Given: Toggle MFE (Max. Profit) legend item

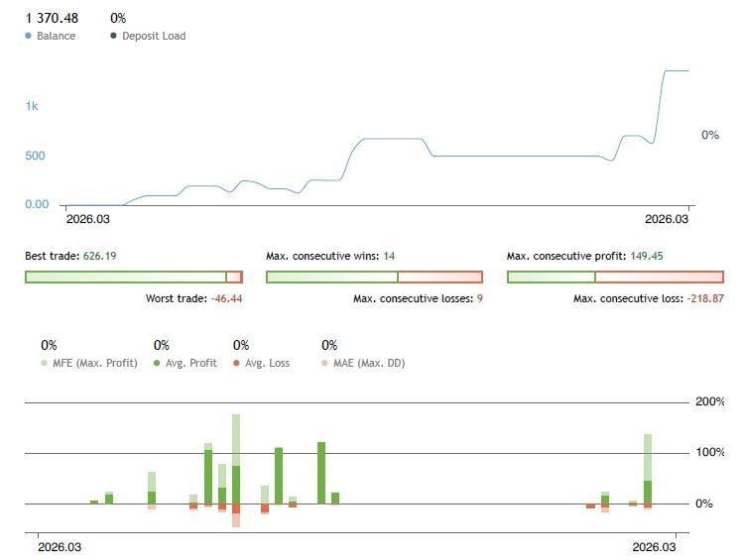Looking at the screenshot, I should tap(89, 363).
